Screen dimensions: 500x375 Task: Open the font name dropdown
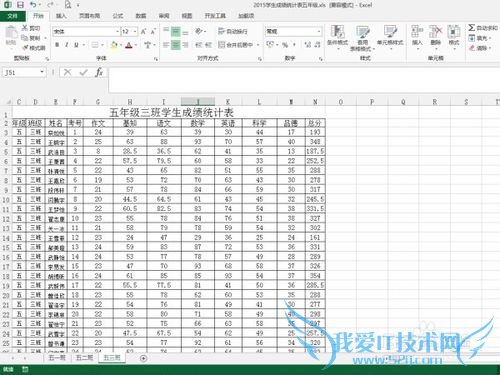[x=117, y=32]
